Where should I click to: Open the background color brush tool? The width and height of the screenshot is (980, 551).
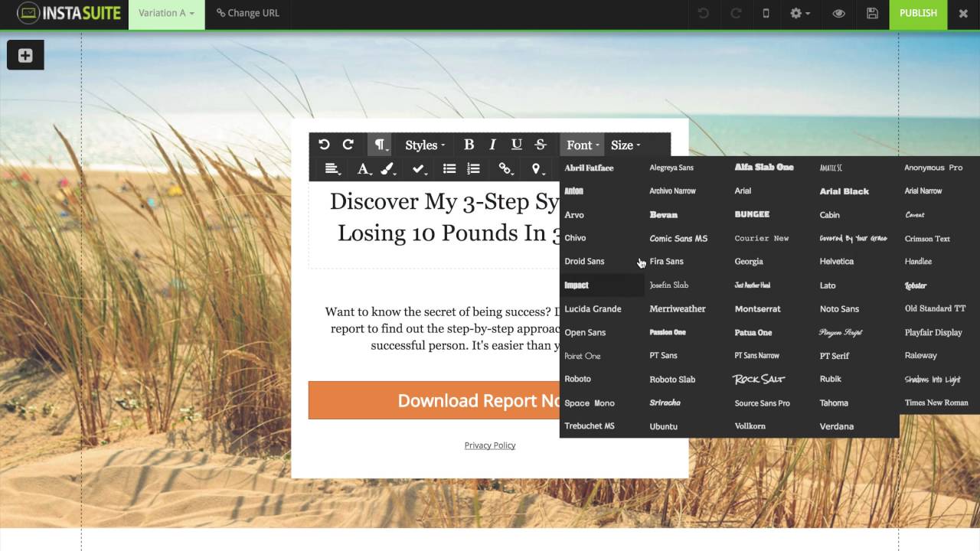tap(388, 169)
